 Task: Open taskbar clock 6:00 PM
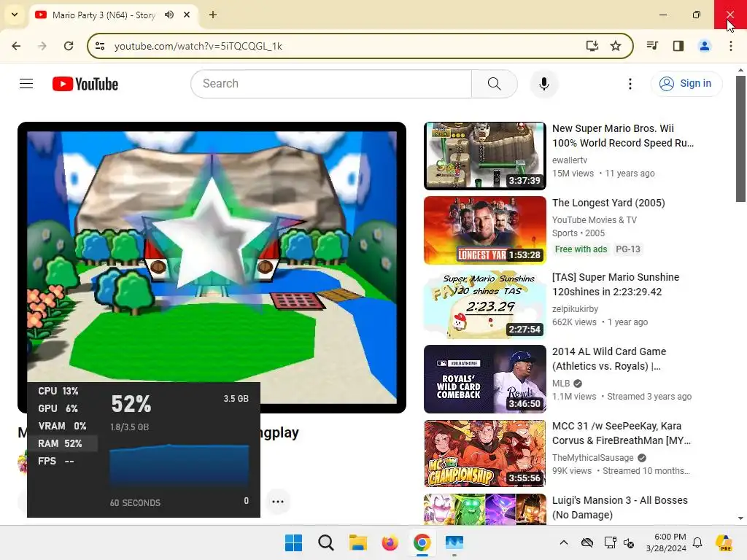(666, 542)
